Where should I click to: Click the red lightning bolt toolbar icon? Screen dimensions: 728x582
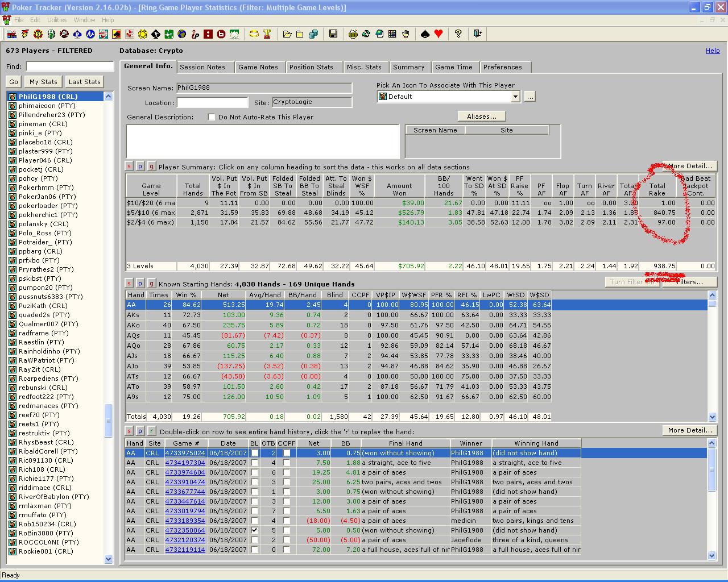[25, 34]
